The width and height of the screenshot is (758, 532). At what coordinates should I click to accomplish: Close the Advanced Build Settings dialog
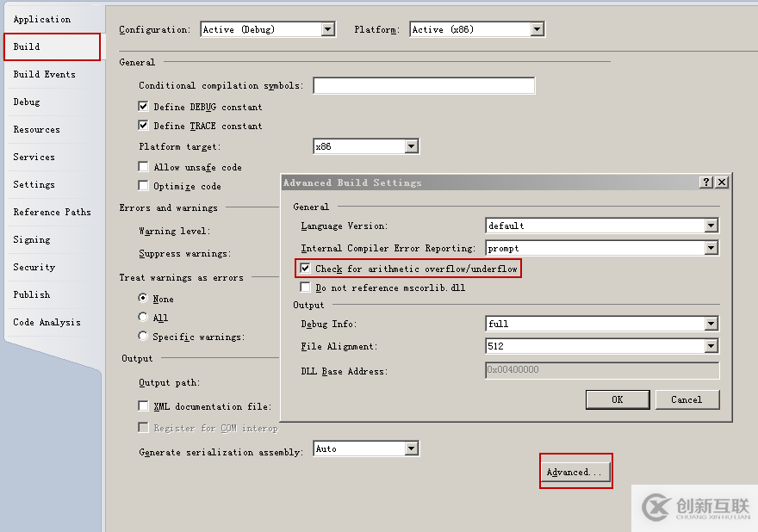(722, 182)
